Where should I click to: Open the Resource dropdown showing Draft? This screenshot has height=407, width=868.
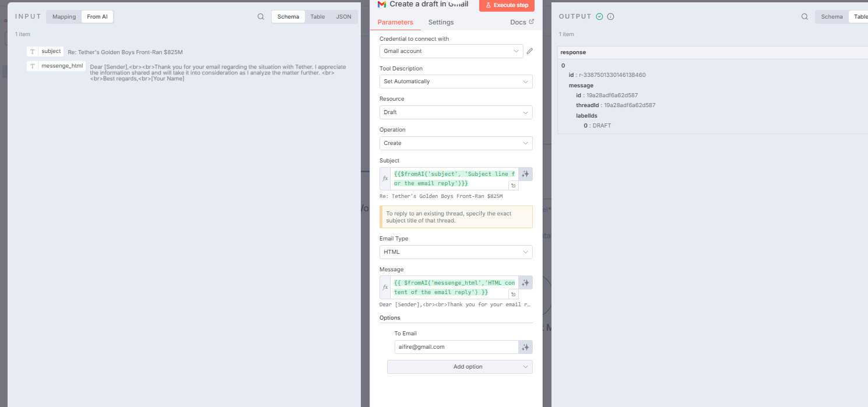(x=456, y=112)
